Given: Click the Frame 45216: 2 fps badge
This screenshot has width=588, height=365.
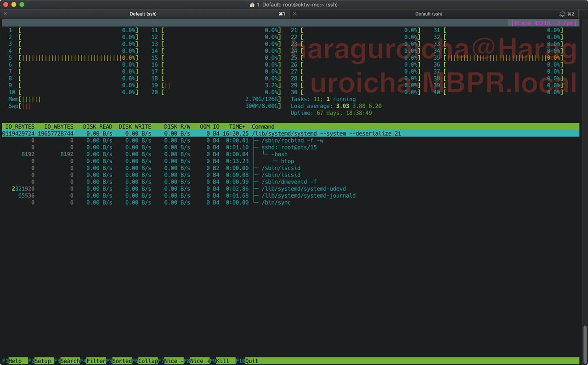Looking at the screenshot, I should tap(543, 23).
